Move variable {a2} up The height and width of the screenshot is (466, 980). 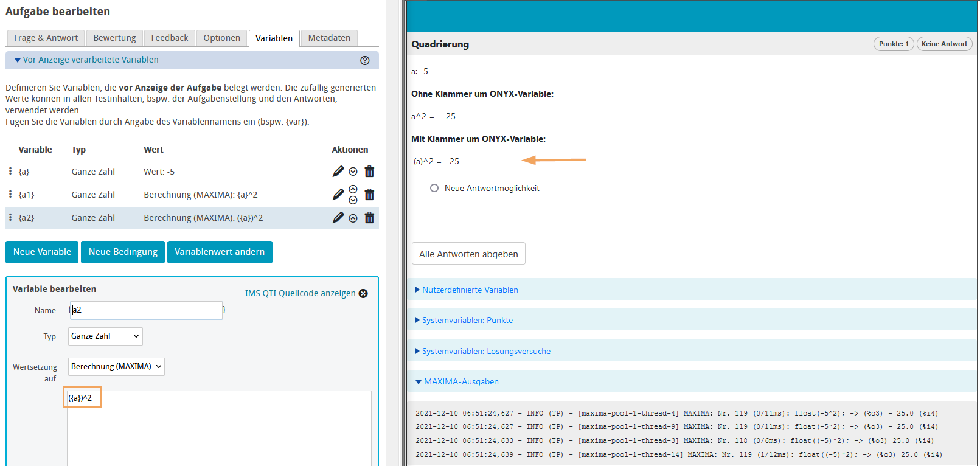[x=353, y=218]
